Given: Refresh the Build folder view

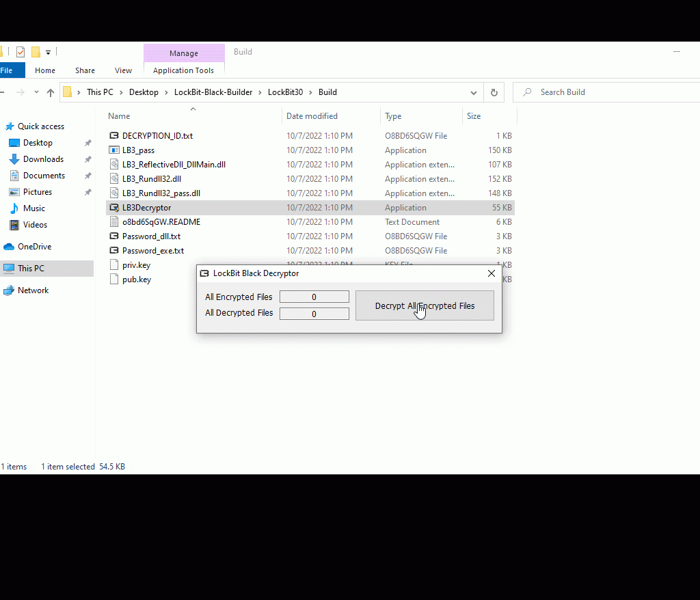Looking at the screenshot, I should pyautogui.click(x=494, y=92).
